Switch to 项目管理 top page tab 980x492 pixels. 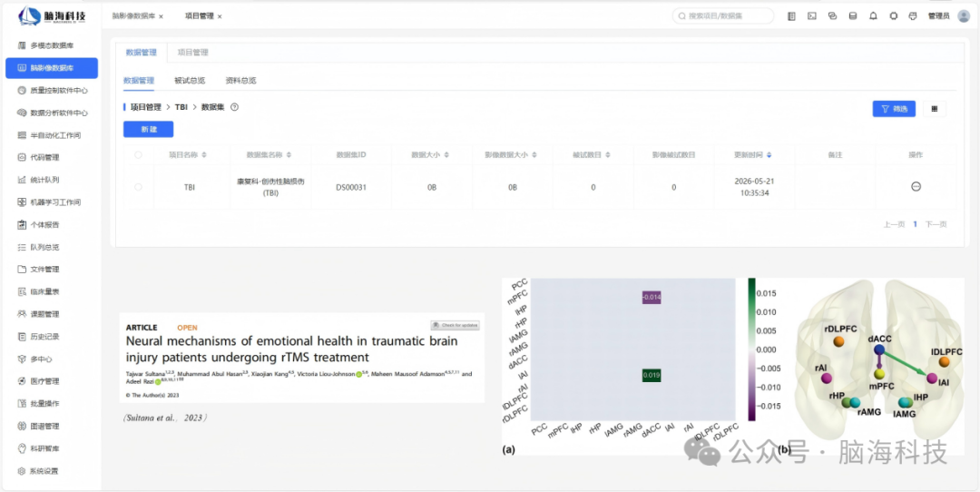point(199,16)
